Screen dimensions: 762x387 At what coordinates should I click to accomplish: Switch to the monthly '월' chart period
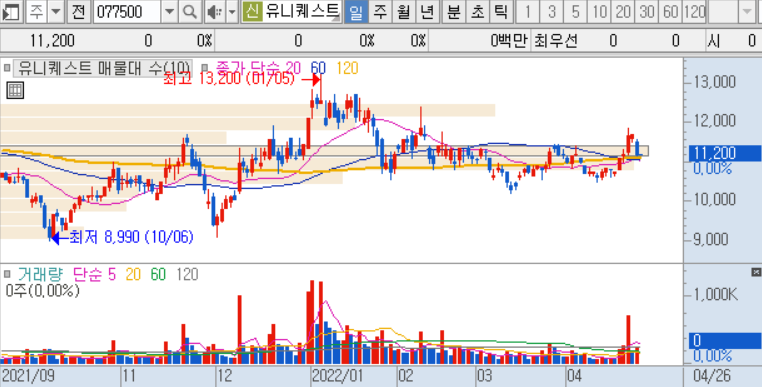click(403, 12)
